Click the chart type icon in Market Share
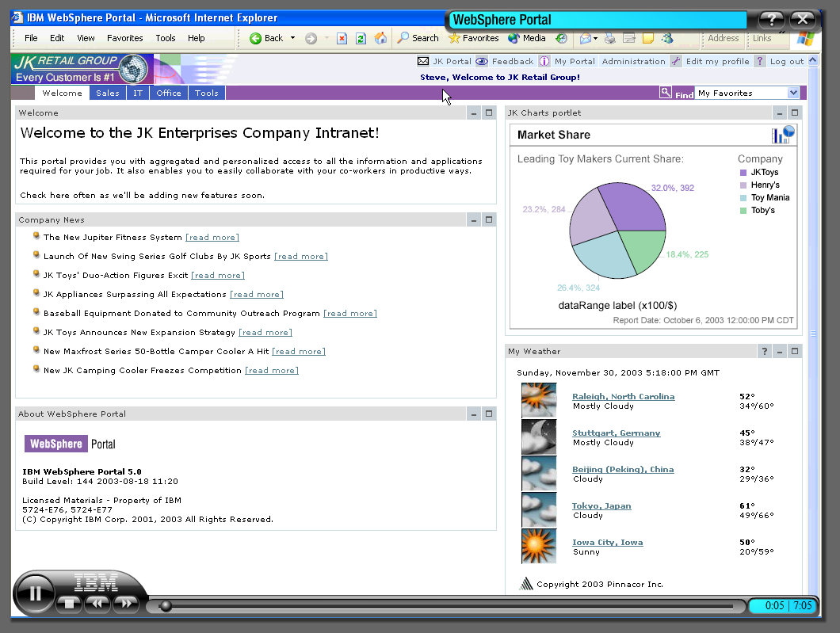Screen dimensions: 840x633 [x=783, y=135]
